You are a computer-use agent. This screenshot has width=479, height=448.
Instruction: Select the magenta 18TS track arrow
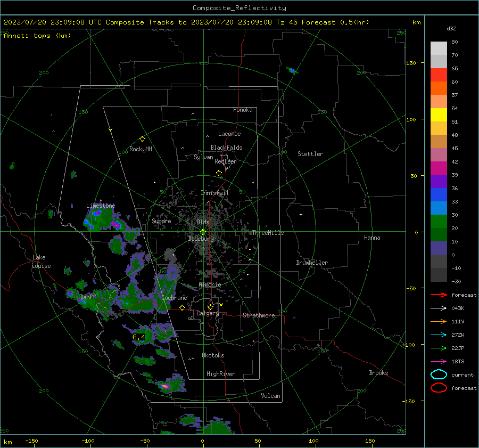click(x=439, y=362)
